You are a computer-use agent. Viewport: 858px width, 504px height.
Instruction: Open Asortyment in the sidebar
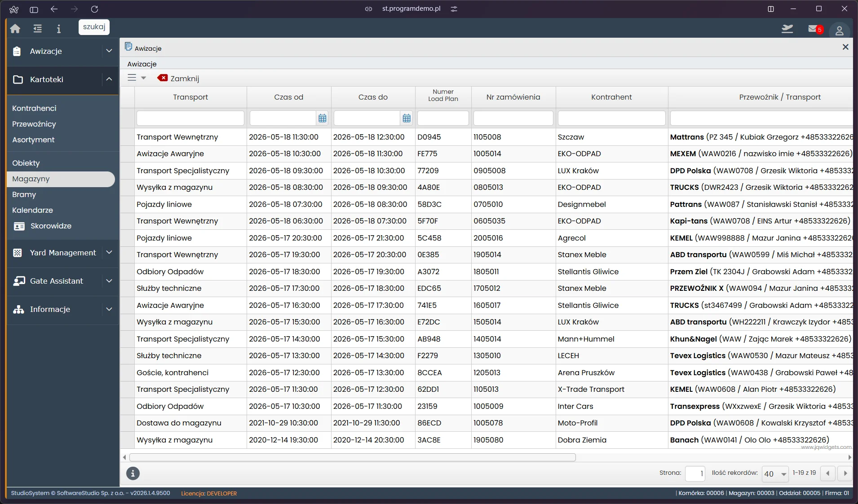[33, 140]
